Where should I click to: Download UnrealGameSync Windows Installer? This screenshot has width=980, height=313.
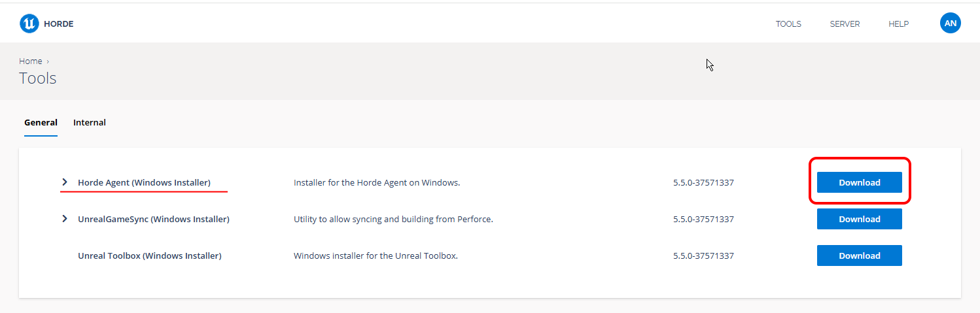pos(860,219)
